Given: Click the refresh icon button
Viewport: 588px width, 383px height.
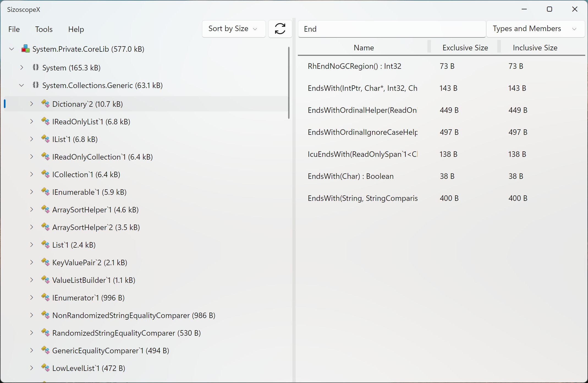Looking at the screenshot, I should pyautogui.click(x=280, y=29).
